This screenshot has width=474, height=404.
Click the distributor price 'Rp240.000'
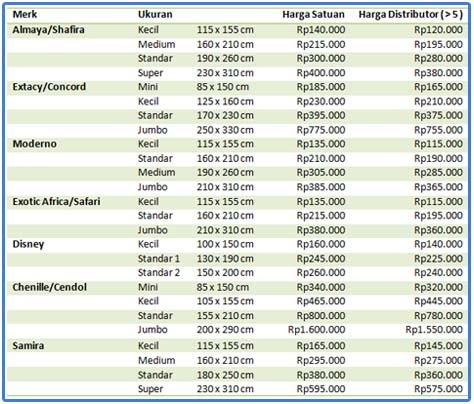[x=438, y=273]
